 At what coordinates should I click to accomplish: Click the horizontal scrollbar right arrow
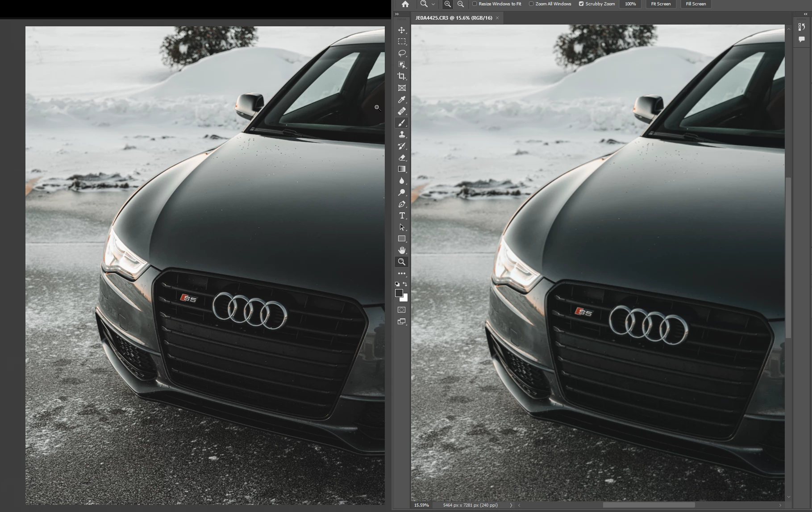(780, 505)
